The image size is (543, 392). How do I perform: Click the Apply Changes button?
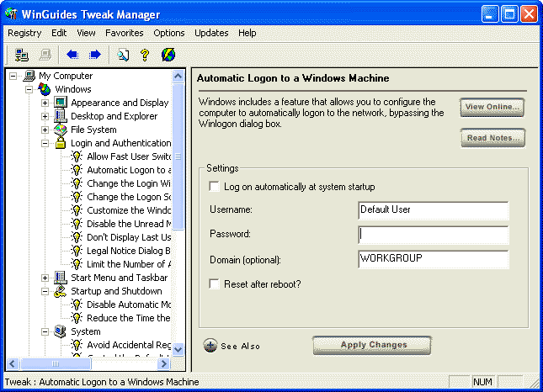point(372,345)
